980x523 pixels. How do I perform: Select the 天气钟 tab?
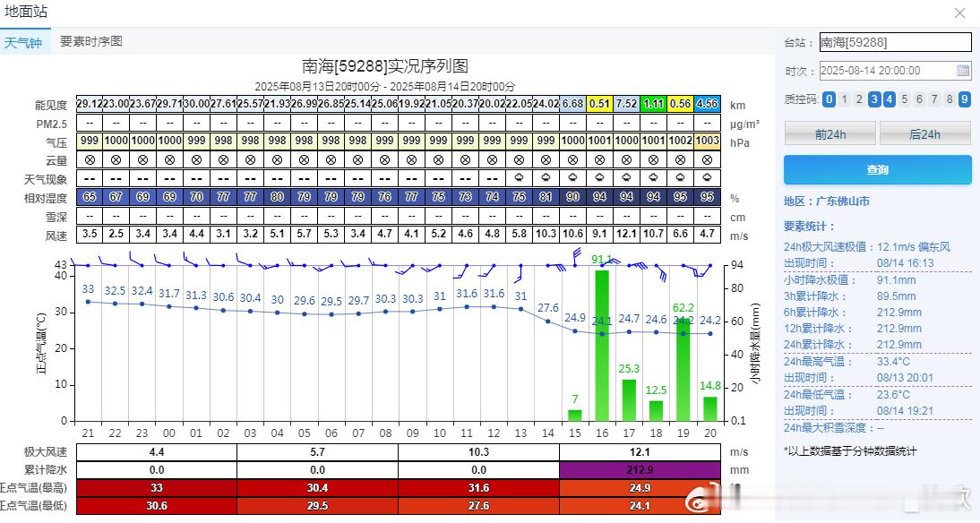pos(23,42)
